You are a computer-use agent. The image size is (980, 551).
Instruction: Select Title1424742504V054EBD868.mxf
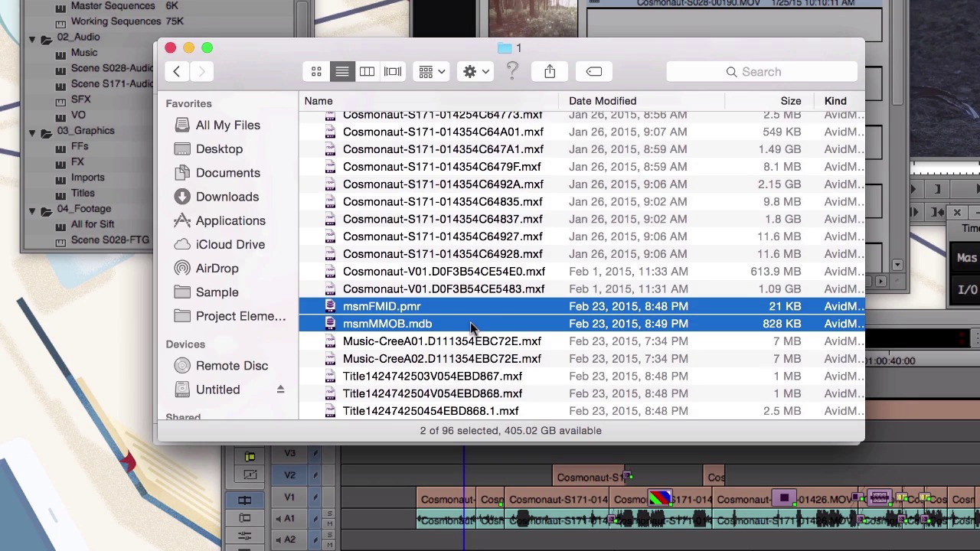[582, 393]
